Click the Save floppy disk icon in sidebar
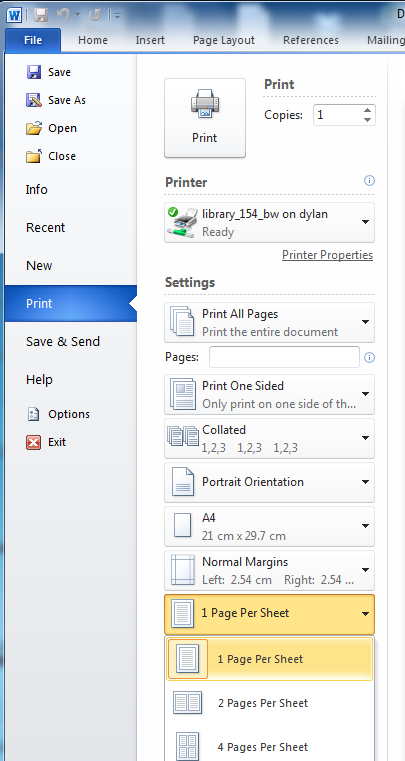The image size is (405, 761). pyautogui.click(x=34, y=72)
